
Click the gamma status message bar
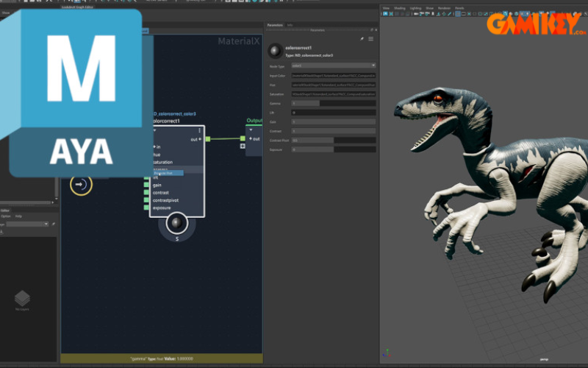click(x=162, y=358)
